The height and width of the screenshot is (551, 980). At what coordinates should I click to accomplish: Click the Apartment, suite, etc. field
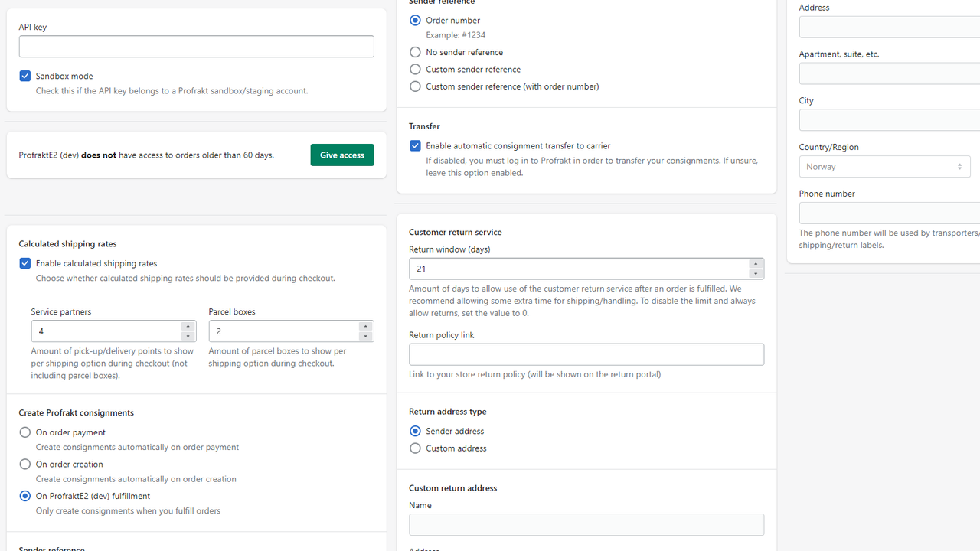890,73
